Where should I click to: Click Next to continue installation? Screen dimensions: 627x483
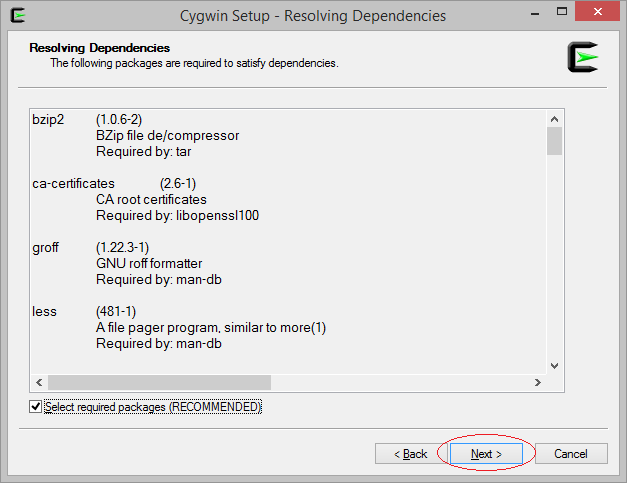click(486, 453)
